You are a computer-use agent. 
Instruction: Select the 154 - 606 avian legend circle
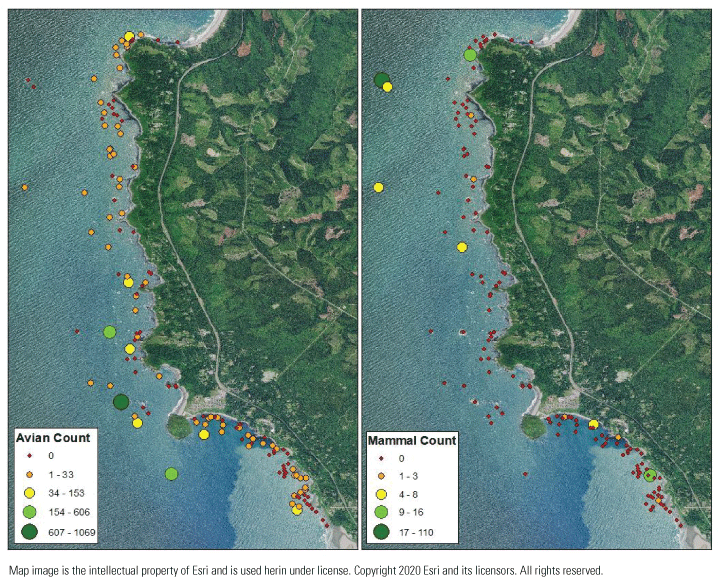coord(31,510)
